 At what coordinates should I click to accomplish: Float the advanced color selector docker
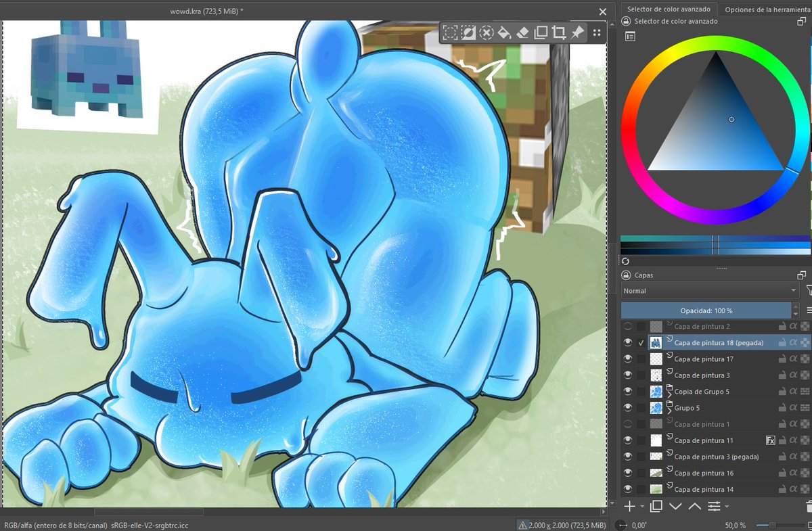802,22
